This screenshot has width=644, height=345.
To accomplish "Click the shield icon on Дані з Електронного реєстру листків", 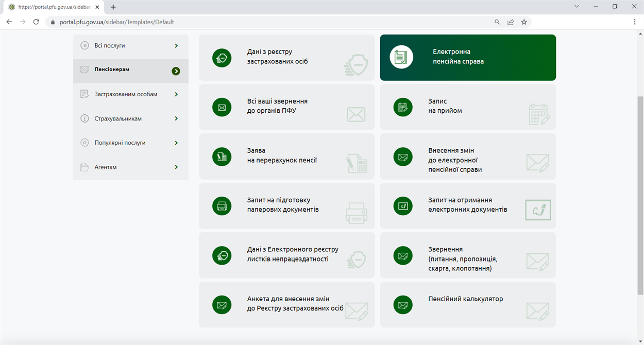I will pos(222,255).
